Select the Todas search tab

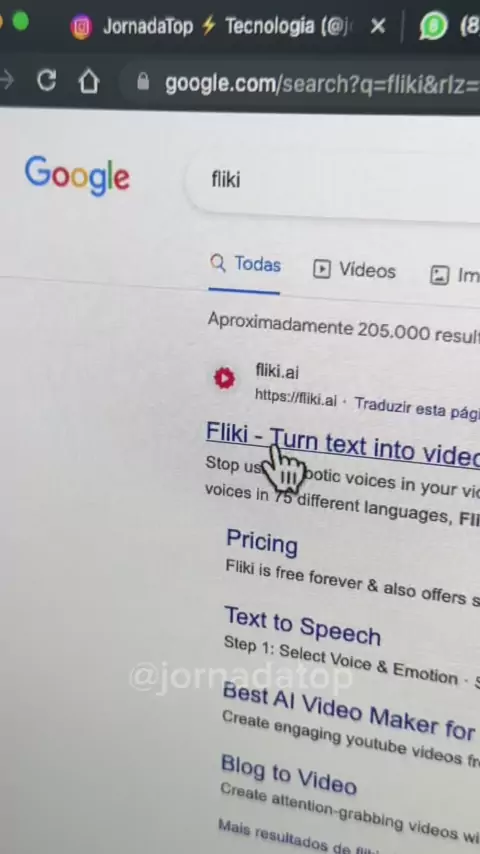[x=245, y=265]
